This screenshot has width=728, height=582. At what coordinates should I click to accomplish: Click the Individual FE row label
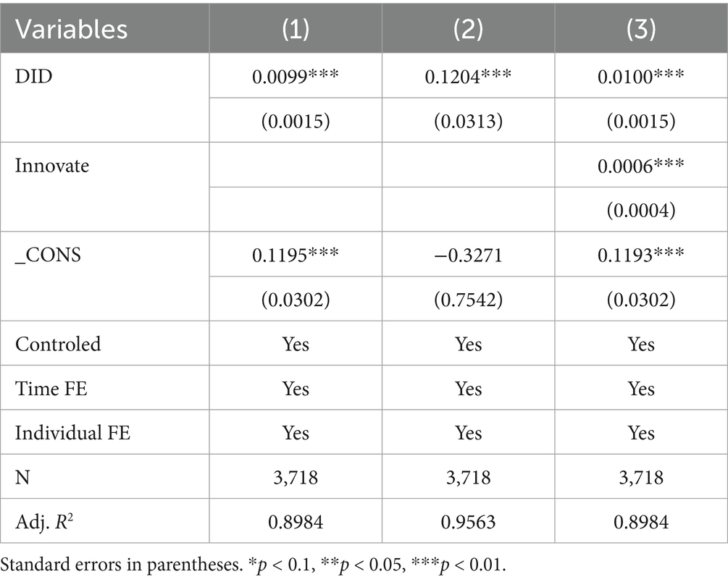[73, 433]
